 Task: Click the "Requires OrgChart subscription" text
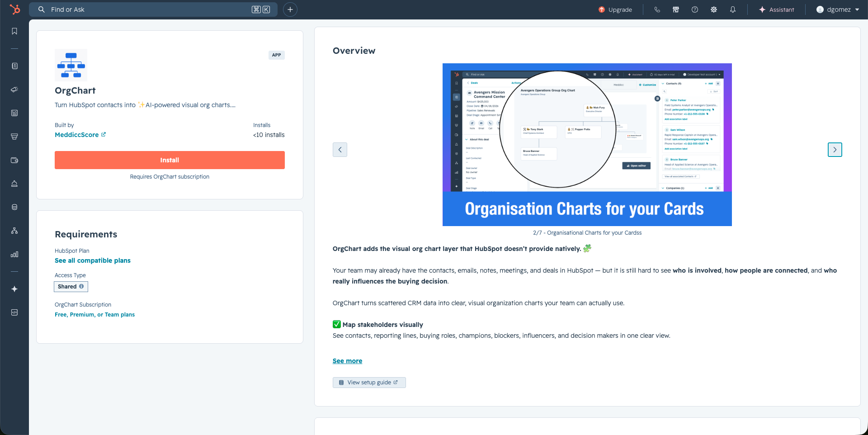tap(170, 177)
